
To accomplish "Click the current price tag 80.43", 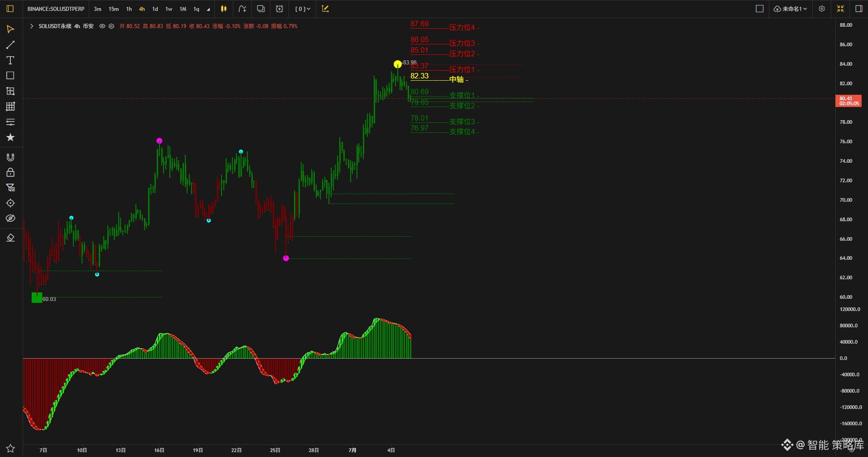I will pos(848,101).
